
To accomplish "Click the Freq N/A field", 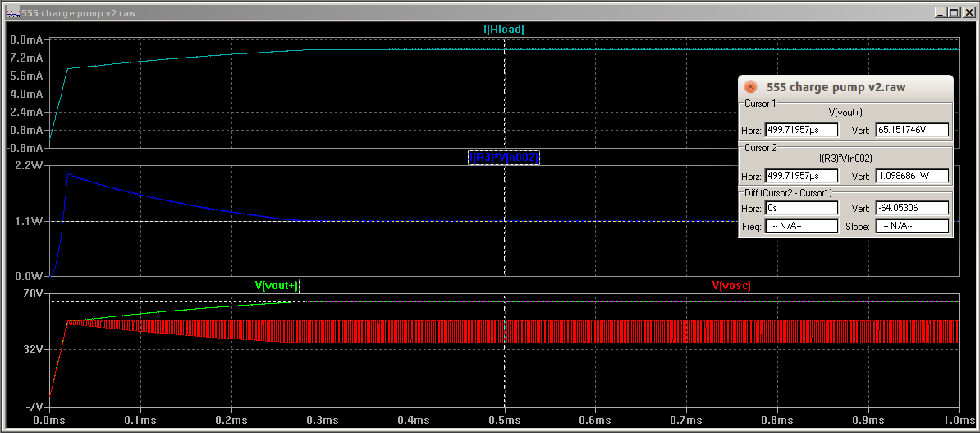I will coord(800,226).
